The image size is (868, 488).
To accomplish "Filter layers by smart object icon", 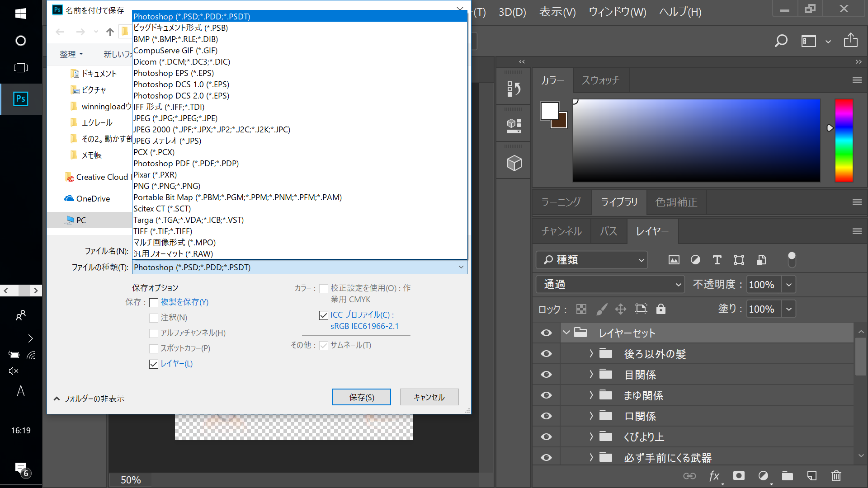I will 761,260.
